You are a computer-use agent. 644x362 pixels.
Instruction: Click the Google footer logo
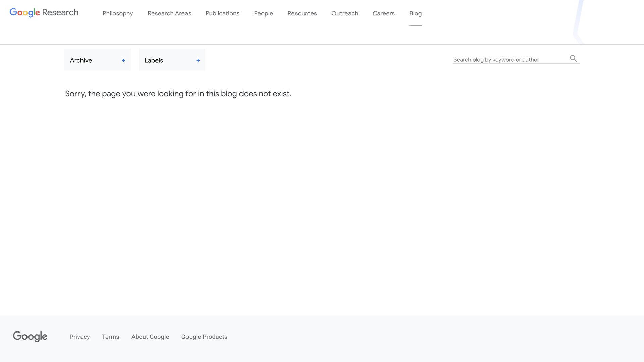[30, 336]
